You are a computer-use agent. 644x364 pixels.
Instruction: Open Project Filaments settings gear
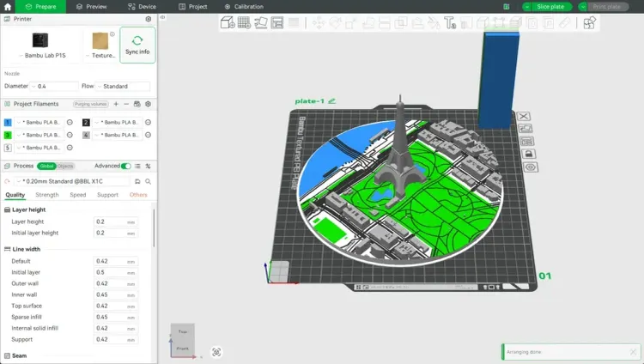point(149,104)
